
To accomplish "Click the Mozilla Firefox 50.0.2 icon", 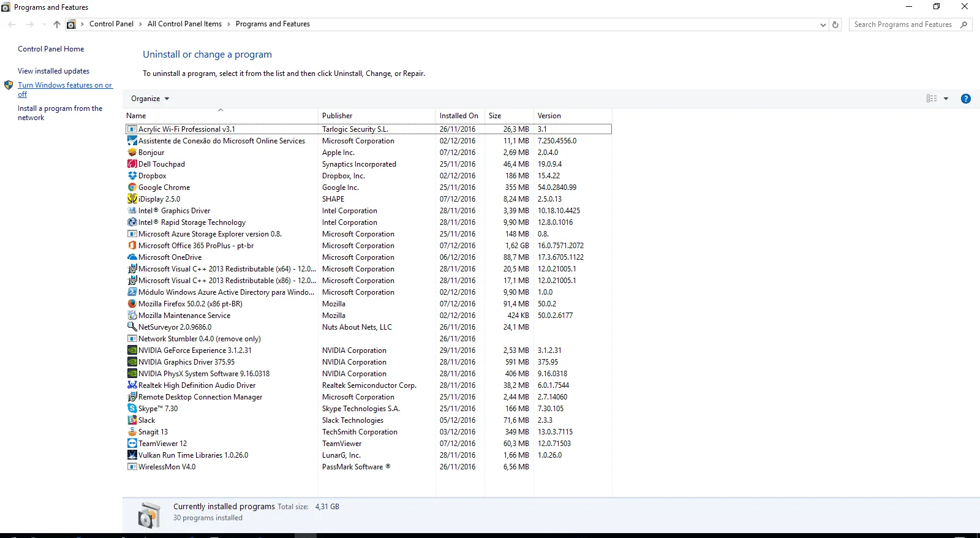I will [132, 304].
